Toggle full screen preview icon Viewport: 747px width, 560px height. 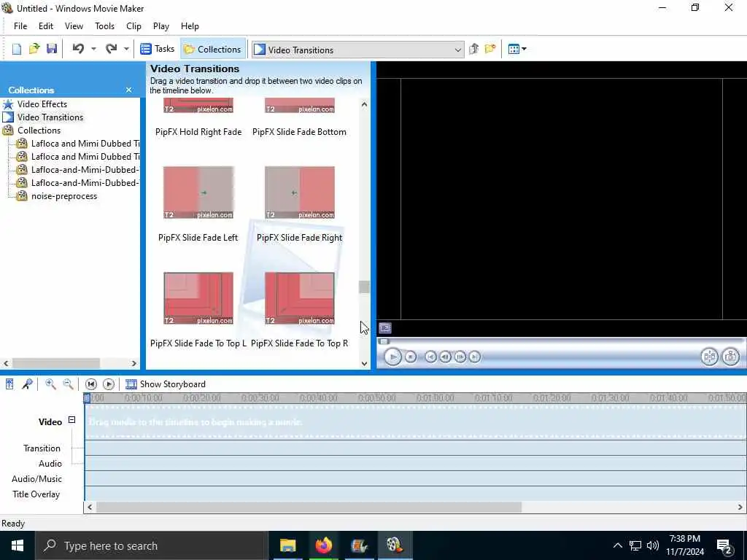385,327
